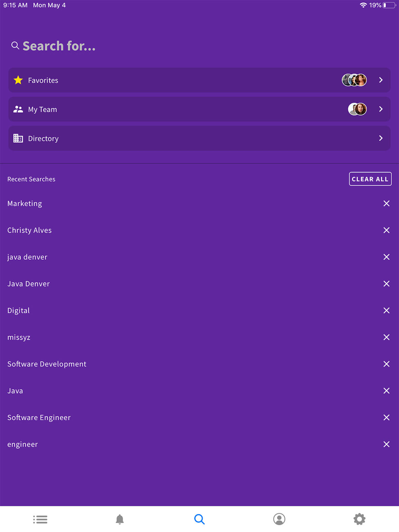Open the list menu tab icon

(40, 519)
